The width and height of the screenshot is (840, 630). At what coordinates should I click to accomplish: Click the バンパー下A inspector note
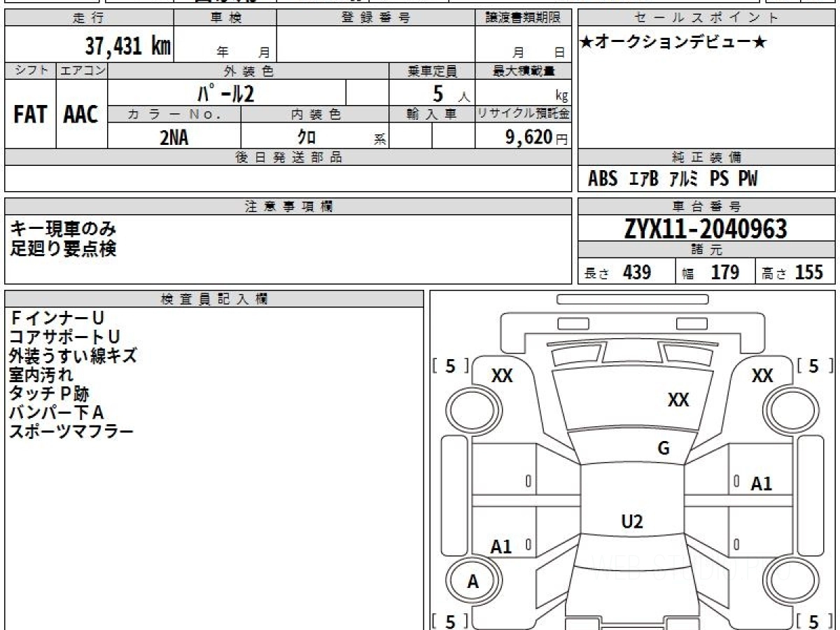pos(57,412)
